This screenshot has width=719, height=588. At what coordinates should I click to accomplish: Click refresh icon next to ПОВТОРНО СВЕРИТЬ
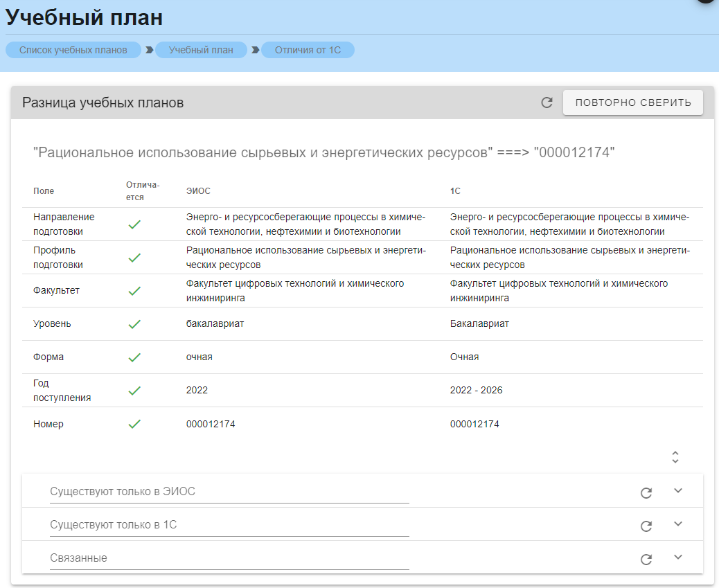(547, 103)
